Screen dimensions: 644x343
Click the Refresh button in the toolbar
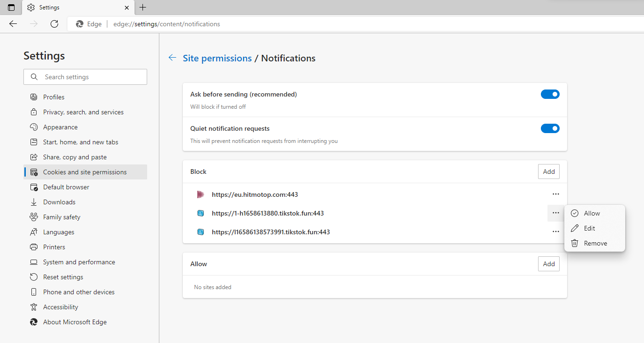(x=54, y=24)
